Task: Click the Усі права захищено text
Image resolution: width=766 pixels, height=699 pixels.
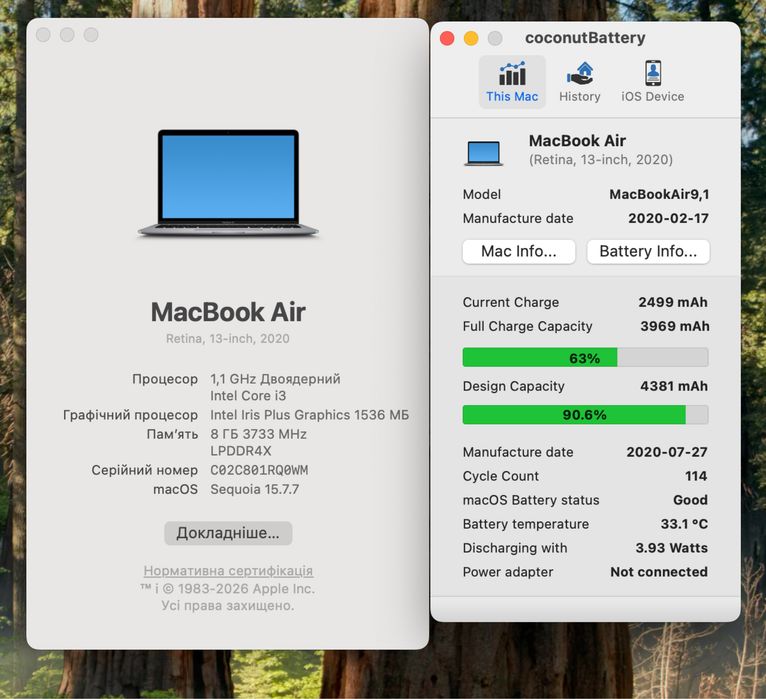Action: 228,606
